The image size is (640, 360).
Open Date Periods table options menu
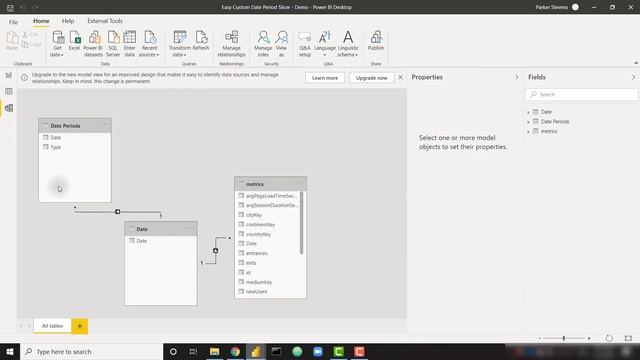pos(104,125)
